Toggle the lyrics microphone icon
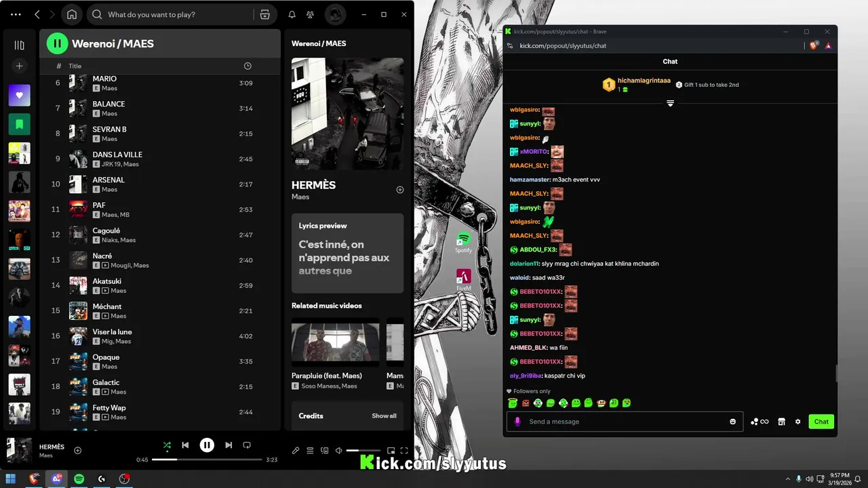This screenshot has width=868, height=488. (x=296, y=450)
